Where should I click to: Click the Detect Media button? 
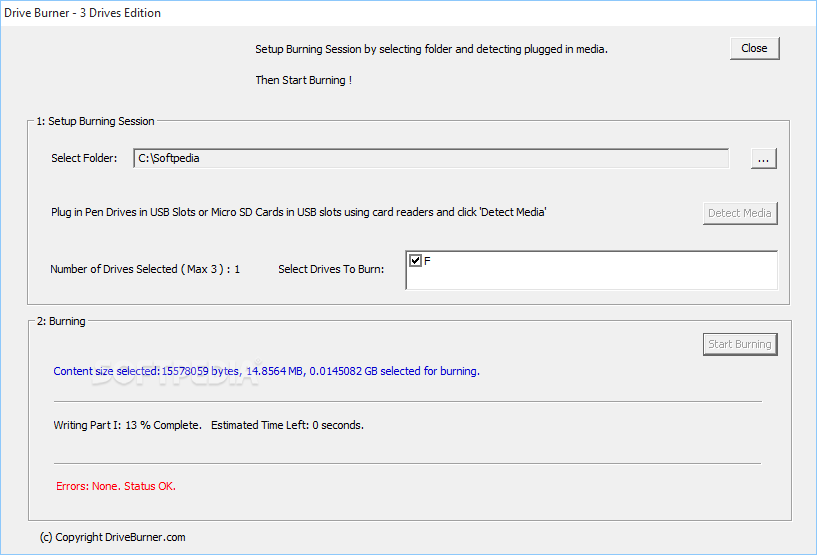pyautogui.click(x=740, y=213)
